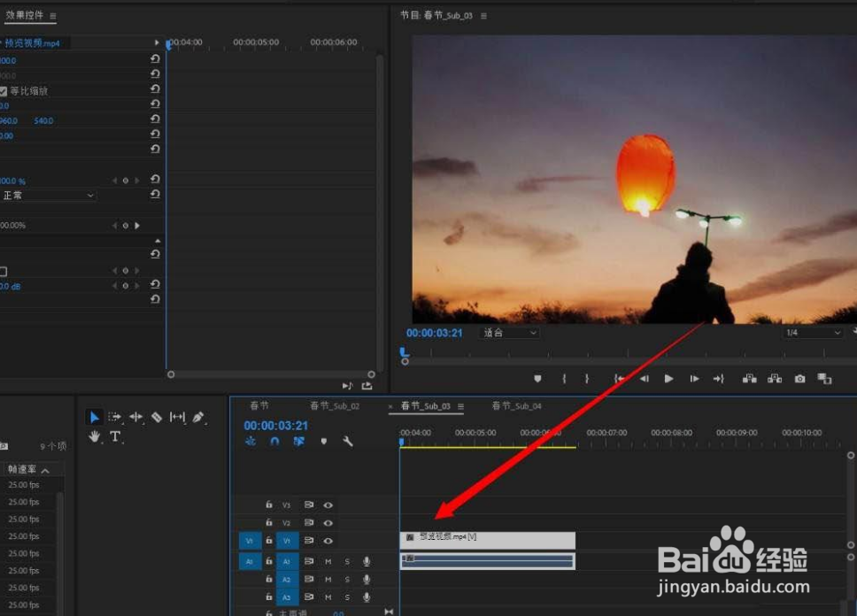Reset the blend mode parameter
The width and height of the screenshot is (857, 616).
click(x=155, y=194)
